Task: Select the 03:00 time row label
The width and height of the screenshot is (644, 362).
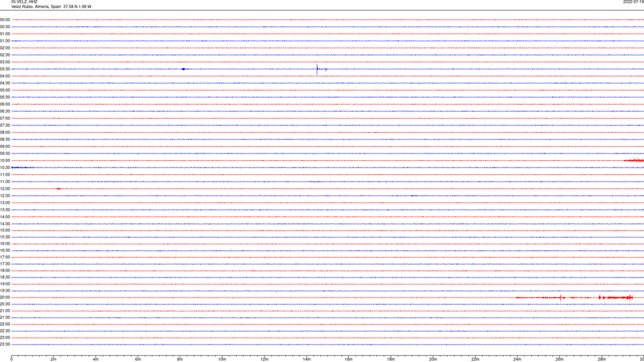Action: point(5,62)
